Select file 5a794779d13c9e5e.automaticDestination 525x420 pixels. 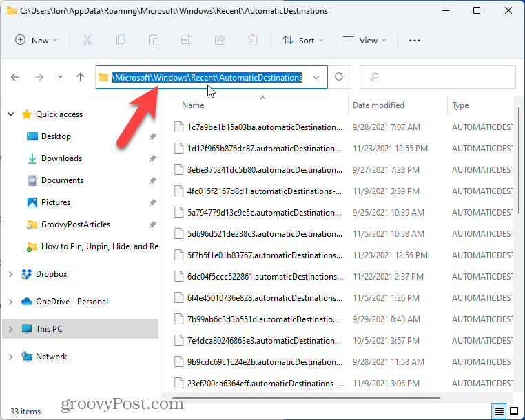tap(264, 213)
